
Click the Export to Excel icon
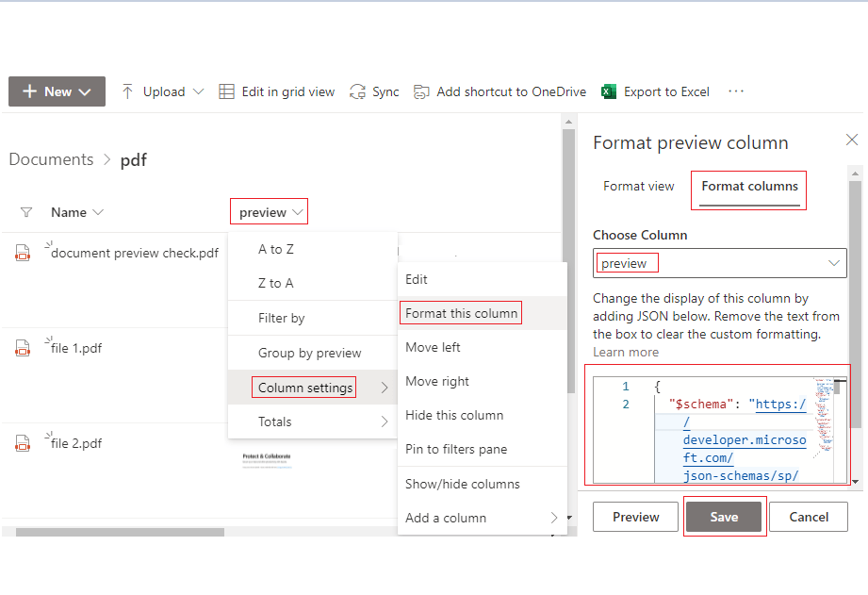point(610,91)
